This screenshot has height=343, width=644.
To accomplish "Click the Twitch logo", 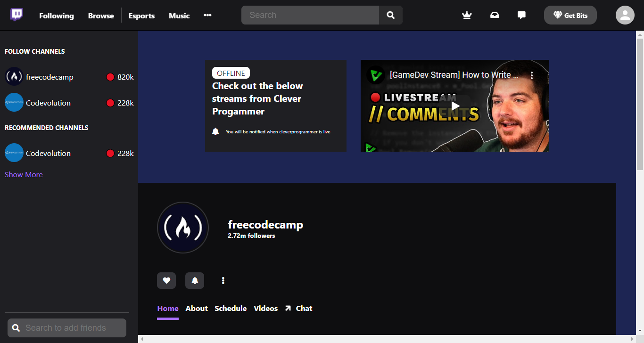I will 17,15.
